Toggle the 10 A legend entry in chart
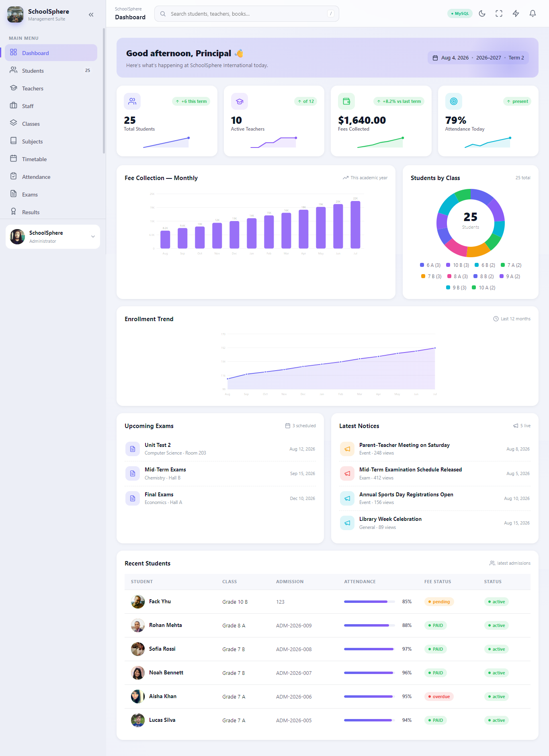 [x=483, y=288]
